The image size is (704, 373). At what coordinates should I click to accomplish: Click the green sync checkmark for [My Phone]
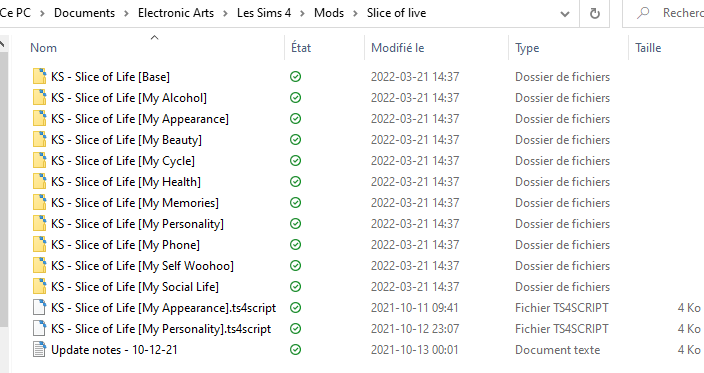coord(295,245)
